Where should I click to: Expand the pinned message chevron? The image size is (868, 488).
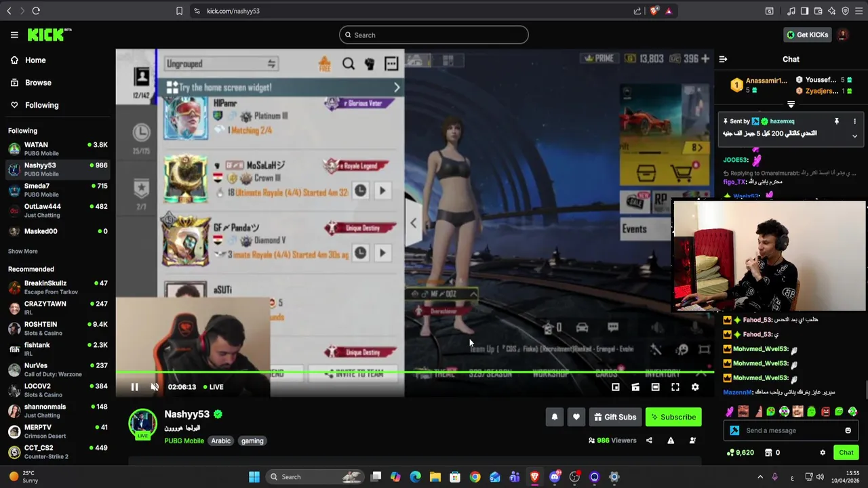[x=854, y=136]
